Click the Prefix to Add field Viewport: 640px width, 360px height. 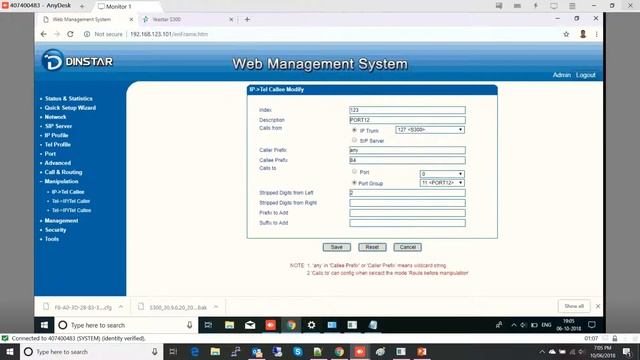click(x=407, y=213)
